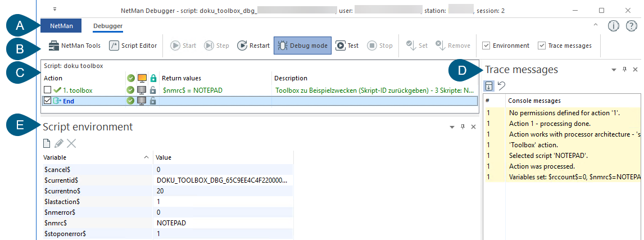Open the info icon at top right
Viewport: 644px width, 240px height.
613,26
